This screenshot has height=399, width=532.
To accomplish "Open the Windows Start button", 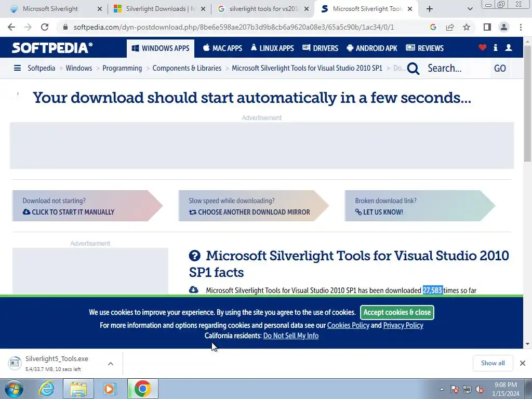I will (14, 389).
